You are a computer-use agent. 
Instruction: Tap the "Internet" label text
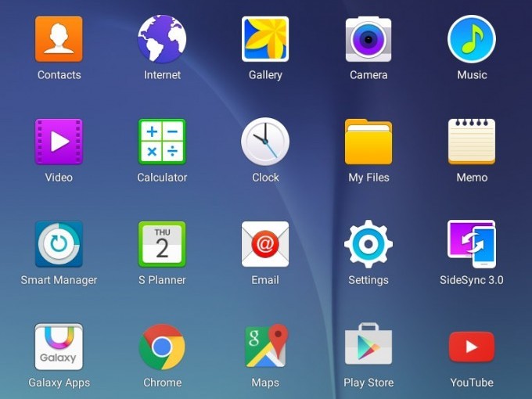coord(162,75)
